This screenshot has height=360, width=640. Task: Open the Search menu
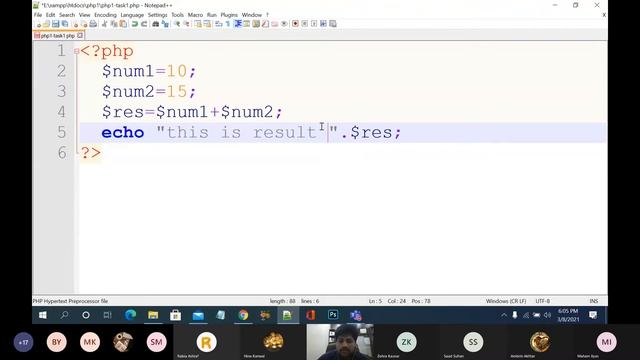(x=67, y=15)
